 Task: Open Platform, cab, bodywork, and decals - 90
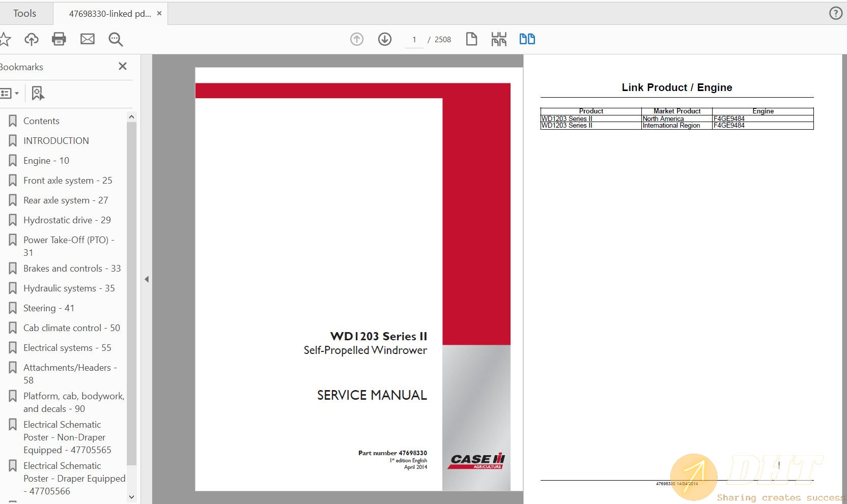74,402
